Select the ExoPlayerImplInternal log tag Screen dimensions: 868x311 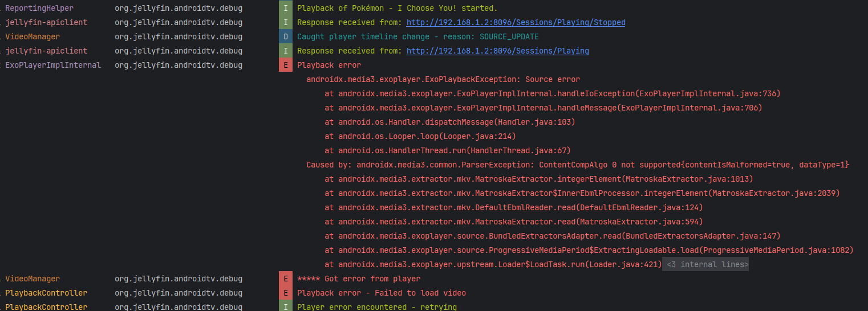(x=53, y=66)
